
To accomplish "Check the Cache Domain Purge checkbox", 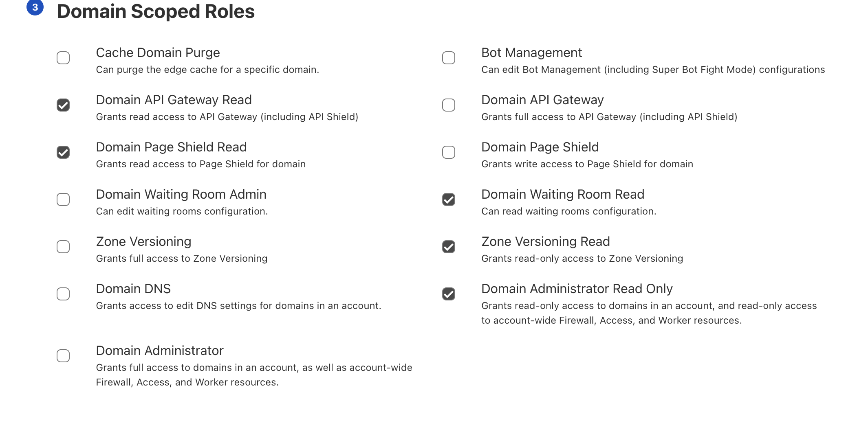I will pyautogui.click(x=63, y=58).
